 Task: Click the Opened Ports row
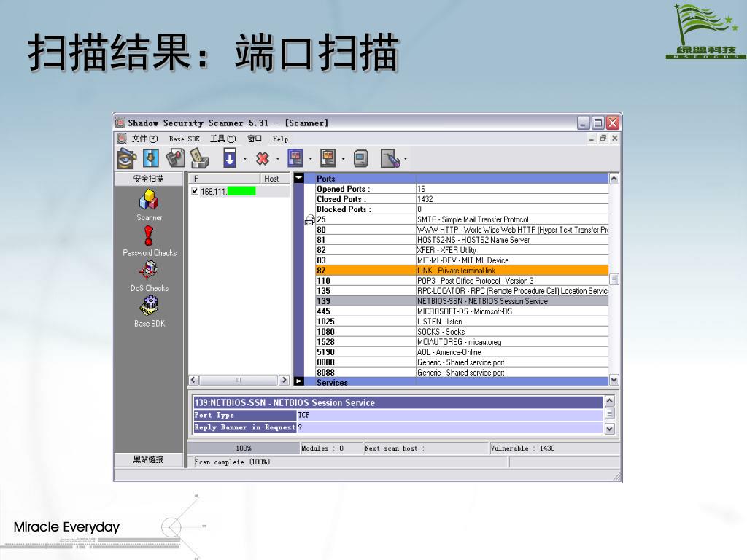tap(462, 189)
